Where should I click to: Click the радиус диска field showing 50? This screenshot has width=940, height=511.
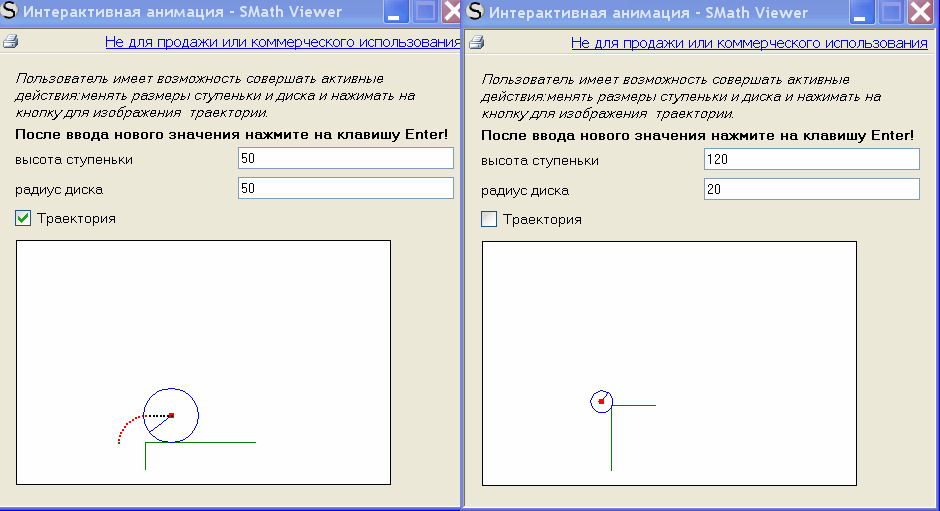click(x=345, y=188)
